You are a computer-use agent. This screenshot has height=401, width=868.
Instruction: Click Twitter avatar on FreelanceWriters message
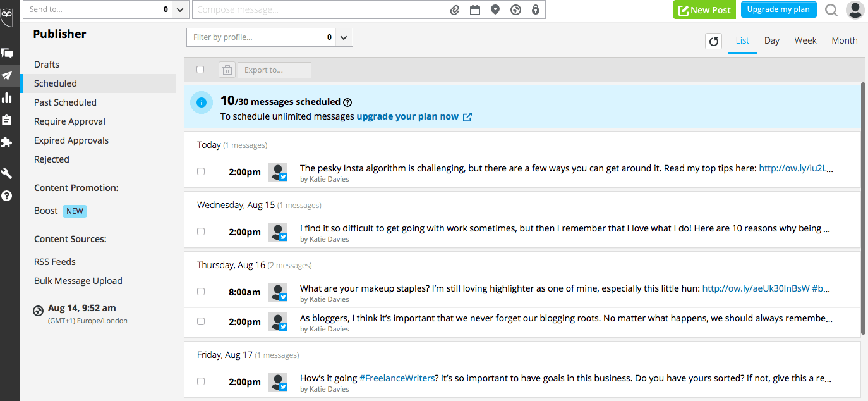[x=278, y=381]
